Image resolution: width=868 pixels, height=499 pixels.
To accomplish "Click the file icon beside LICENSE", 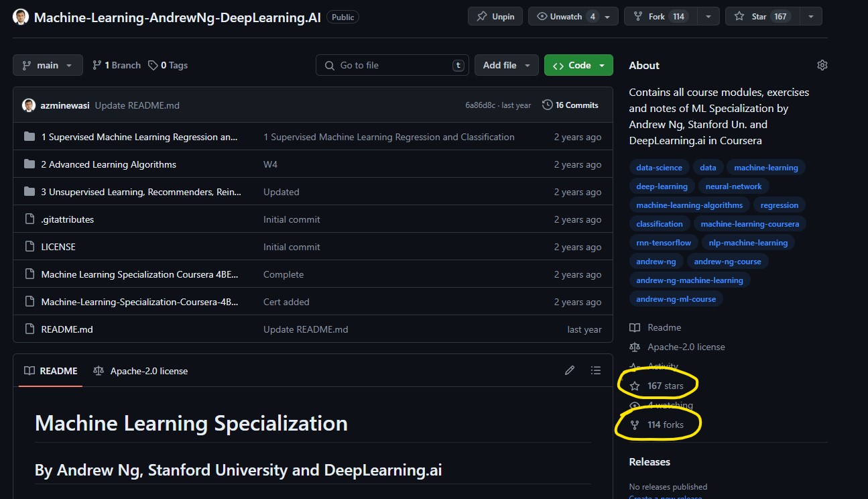I will [x=29, y=247].
